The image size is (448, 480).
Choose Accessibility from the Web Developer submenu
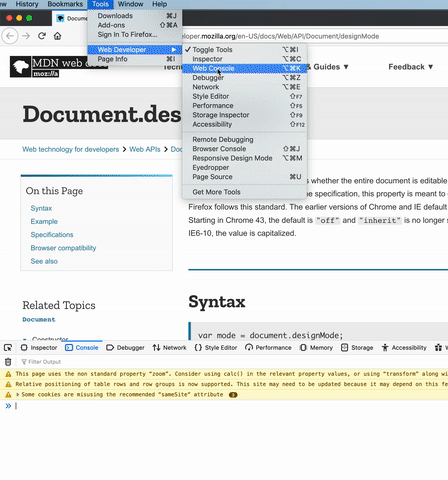(x=245, y=124)
